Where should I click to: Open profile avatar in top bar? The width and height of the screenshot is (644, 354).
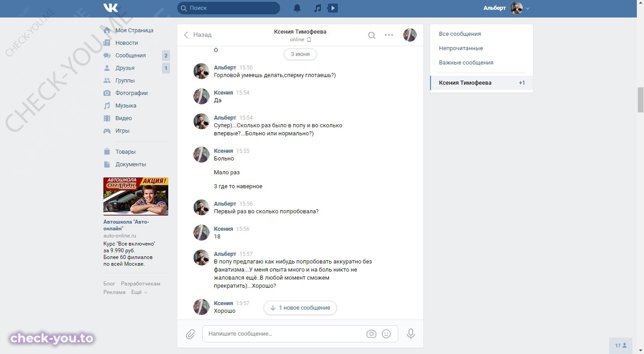coord(516,8)
